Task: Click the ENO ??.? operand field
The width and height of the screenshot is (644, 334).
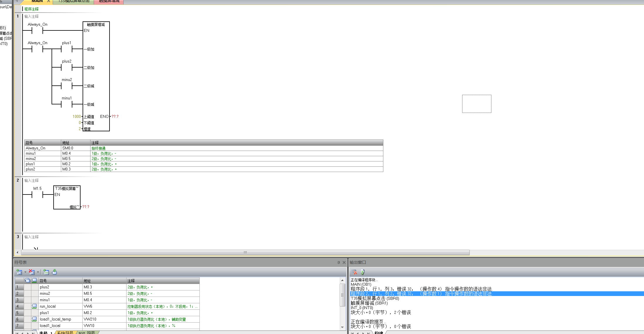Action: 115,116
